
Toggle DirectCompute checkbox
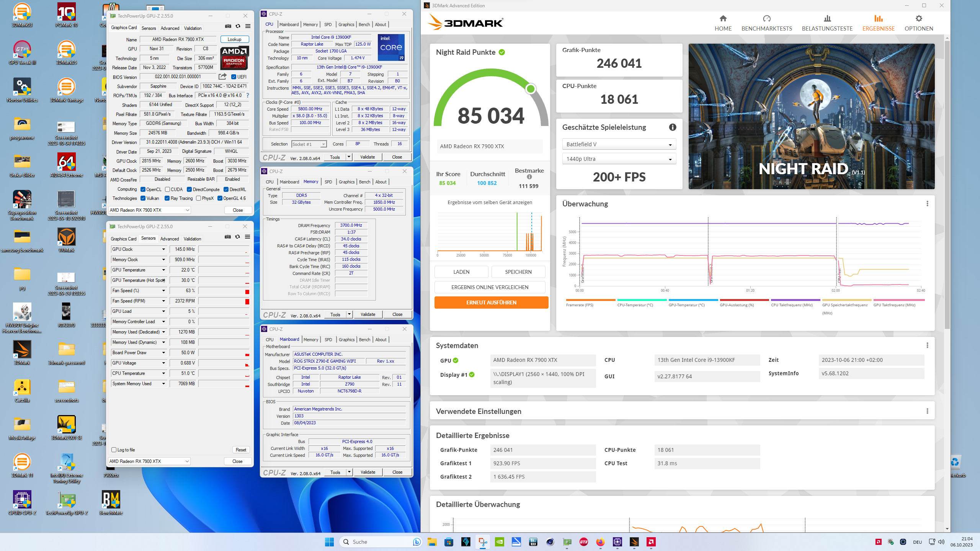pyautogui.click(x=189, y=190)
